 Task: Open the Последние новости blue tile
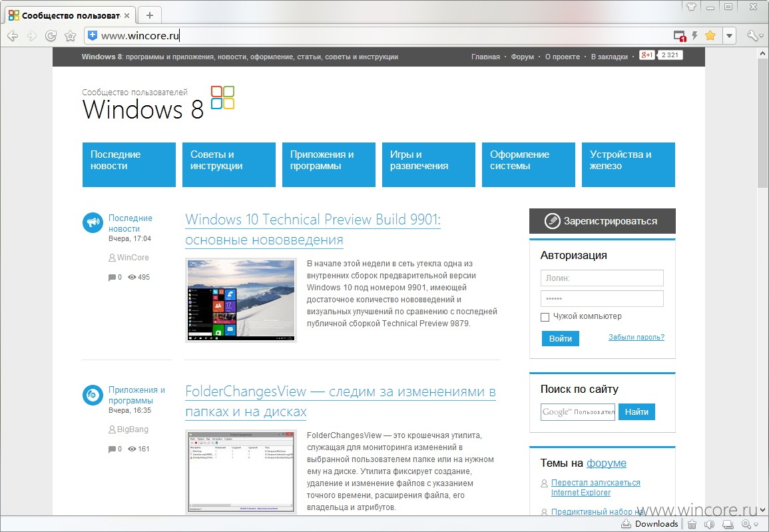click(x=129, y=164)
